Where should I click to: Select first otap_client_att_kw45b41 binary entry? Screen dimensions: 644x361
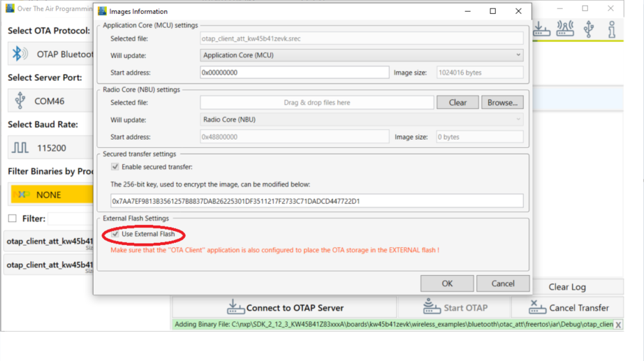point(50,242)
